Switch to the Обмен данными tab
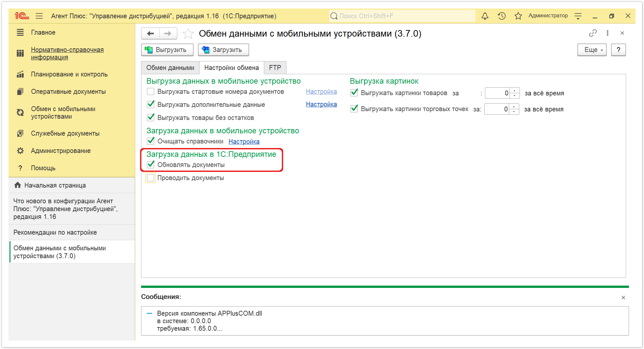Screen dimensions: 644x349 point(170,68)
